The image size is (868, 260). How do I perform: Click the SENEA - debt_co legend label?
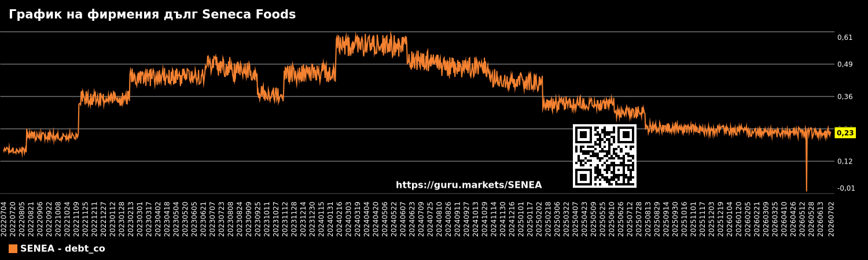click(x=62, y=249)
